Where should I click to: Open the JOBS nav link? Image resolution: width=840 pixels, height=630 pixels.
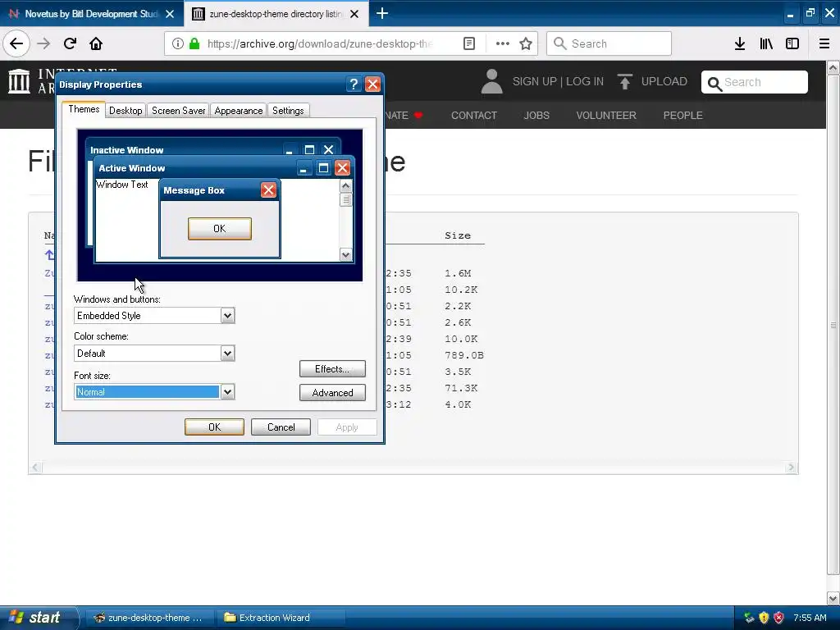pos(536,115)
